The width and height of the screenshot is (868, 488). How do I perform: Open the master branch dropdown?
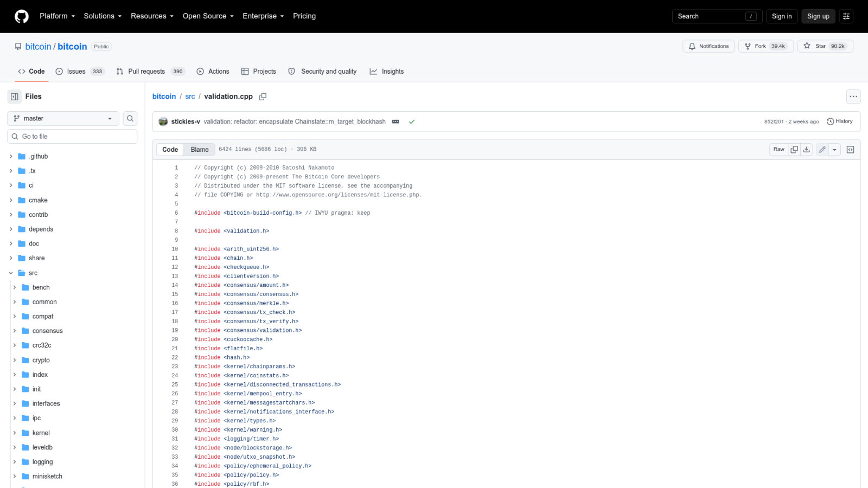(x=63, y=118)
